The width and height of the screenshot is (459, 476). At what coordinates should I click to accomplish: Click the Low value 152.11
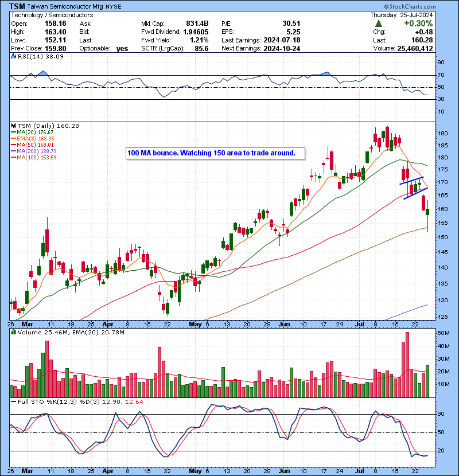[x=55, y=40]
